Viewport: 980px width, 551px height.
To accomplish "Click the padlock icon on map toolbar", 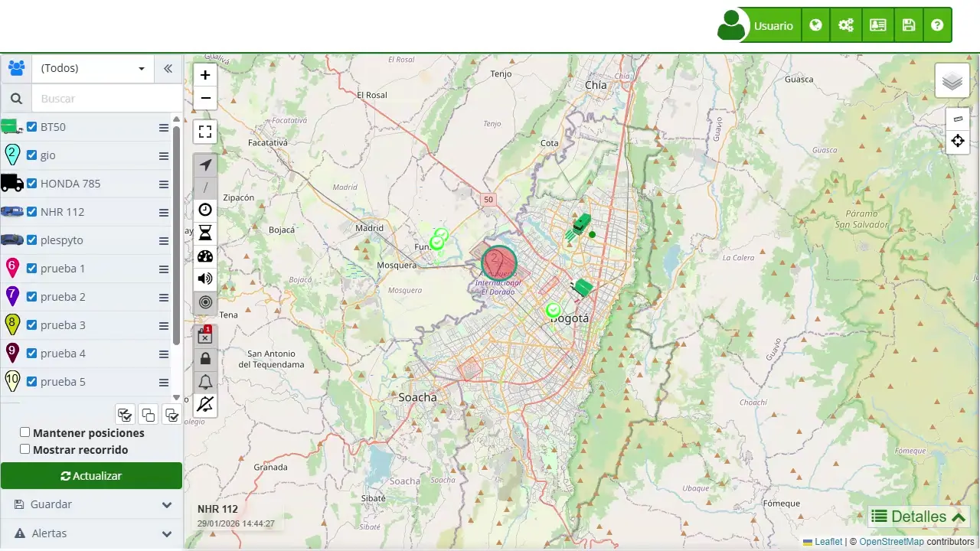I will tap(205, 359).
